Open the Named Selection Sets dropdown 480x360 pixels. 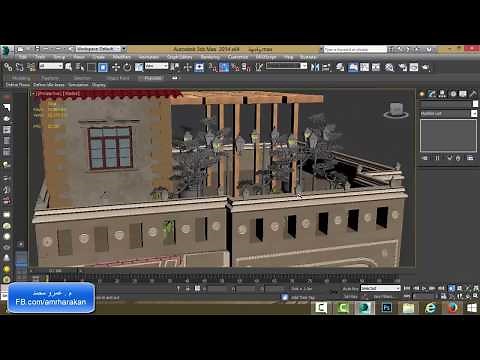pos(286,66)
